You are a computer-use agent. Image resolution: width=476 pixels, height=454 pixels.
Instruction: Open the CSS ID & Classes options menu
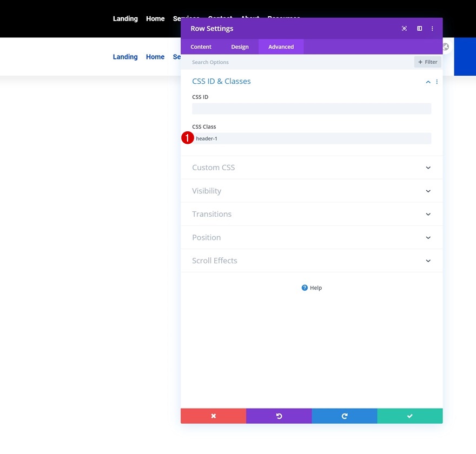pyautogui.click(x=437, y=82)
